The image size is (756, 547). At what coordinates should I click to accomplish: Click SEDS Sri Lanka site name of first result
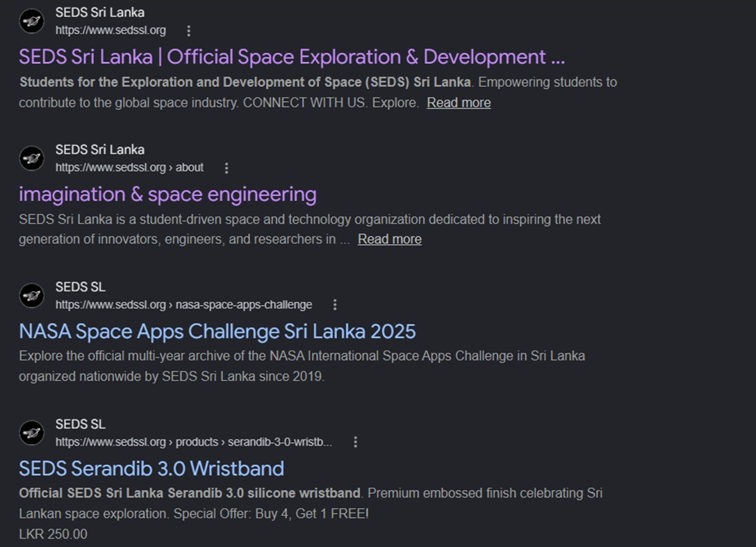click(100, 13)
